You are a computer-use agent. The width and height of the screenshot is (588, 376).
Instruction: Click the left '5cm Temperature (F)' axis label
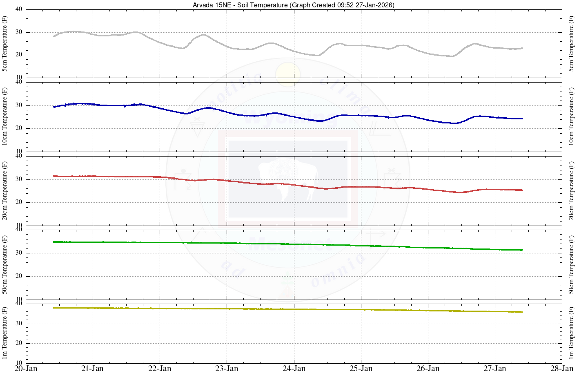point(5,43)
